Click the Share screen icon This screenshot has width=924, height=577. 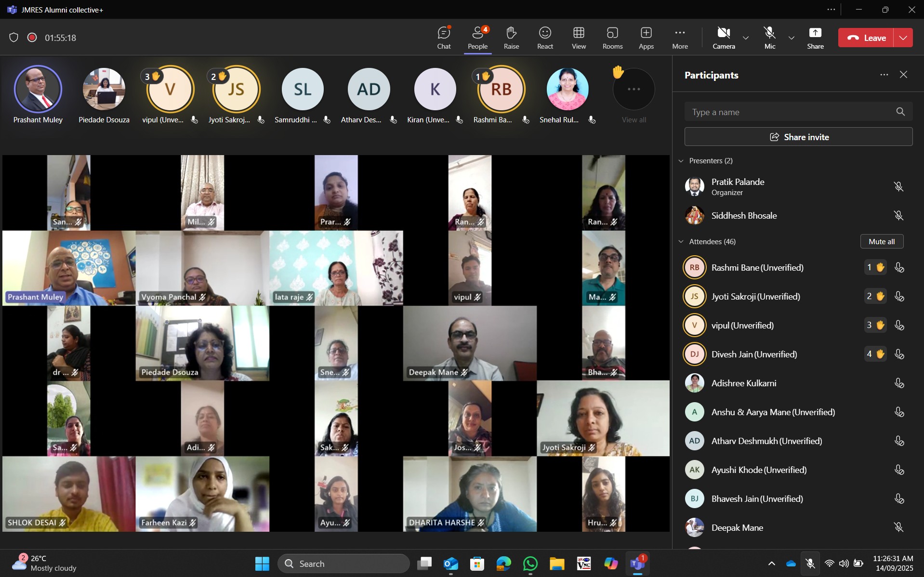(815, 38)
